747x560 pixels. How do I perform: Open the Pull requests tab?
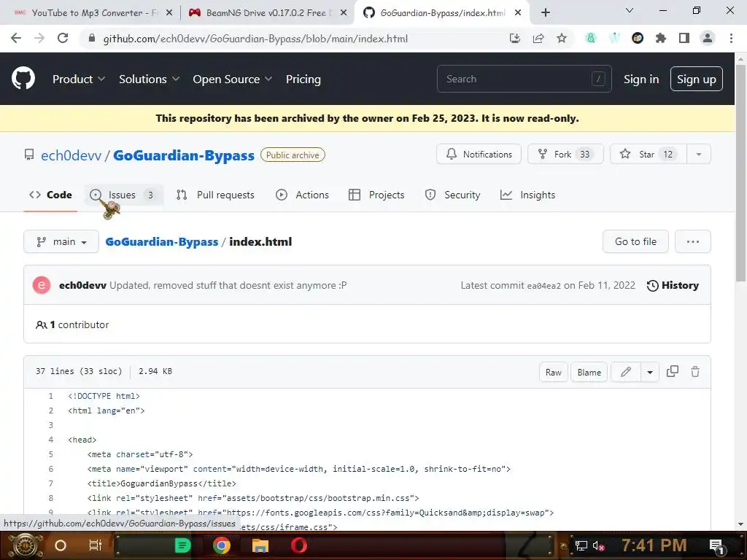(x=215, y=195)
